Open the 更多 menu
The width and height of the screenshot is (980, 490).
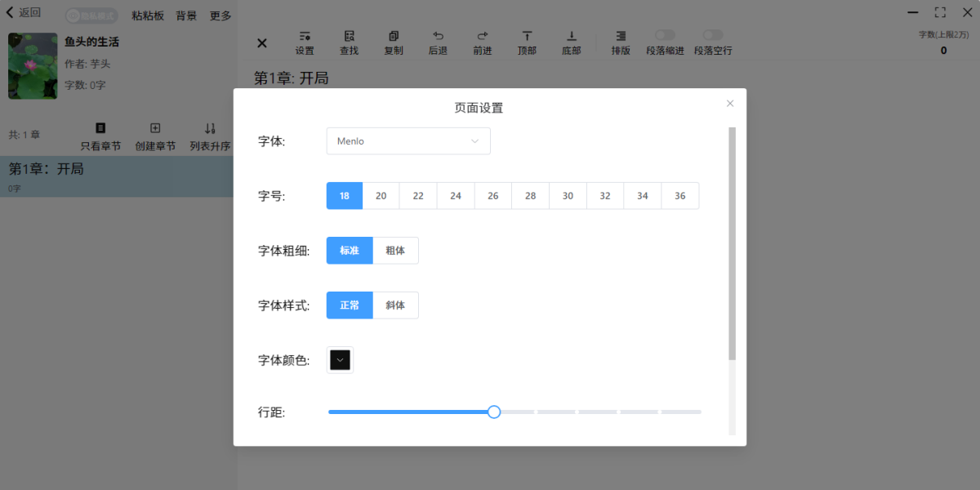coord(220,16)
